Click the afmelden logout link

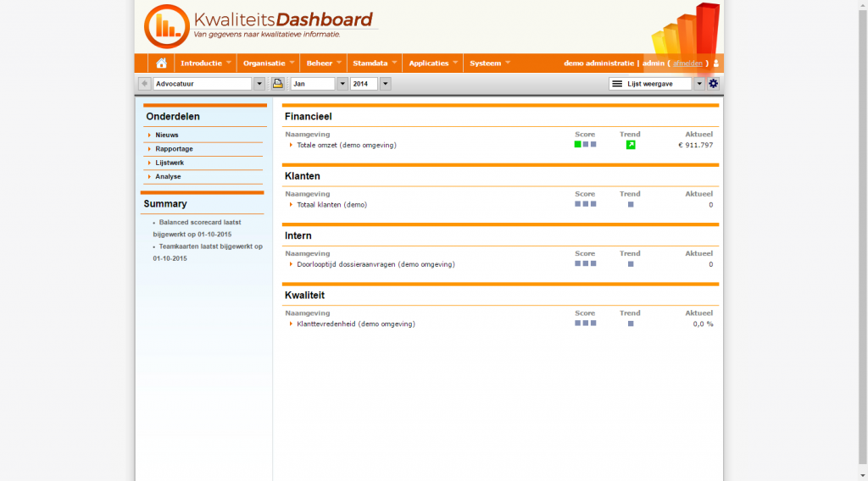click(x=687, y=64)
